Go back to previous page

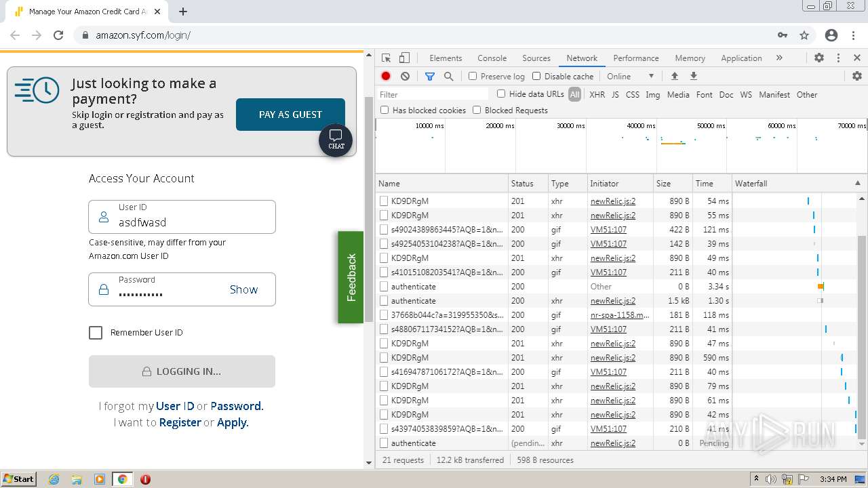(x=15, y=35)
